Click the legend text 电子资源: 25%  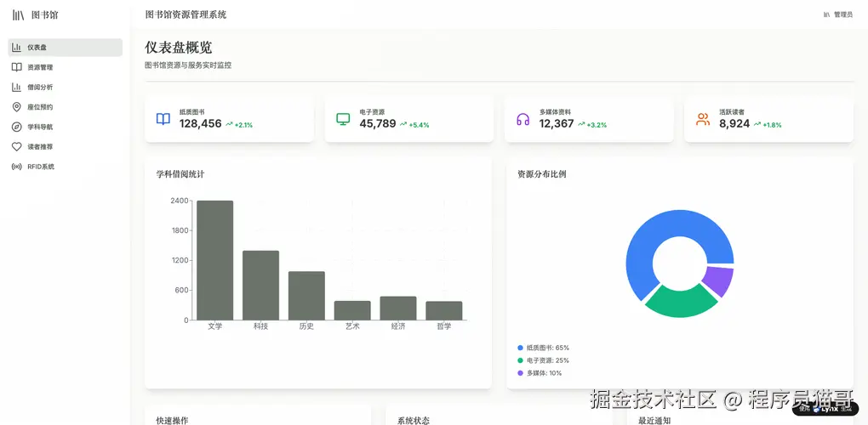click(548, 360)
